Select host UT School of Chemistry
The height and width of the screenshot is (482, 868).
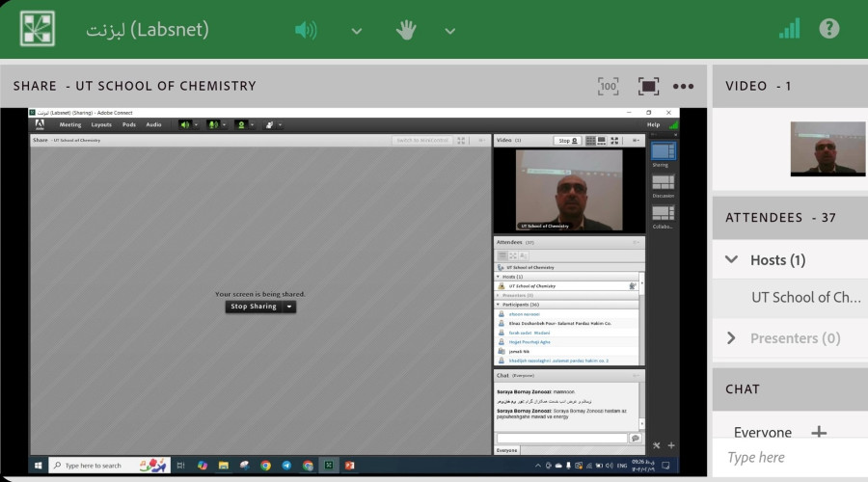click(805, 297)
